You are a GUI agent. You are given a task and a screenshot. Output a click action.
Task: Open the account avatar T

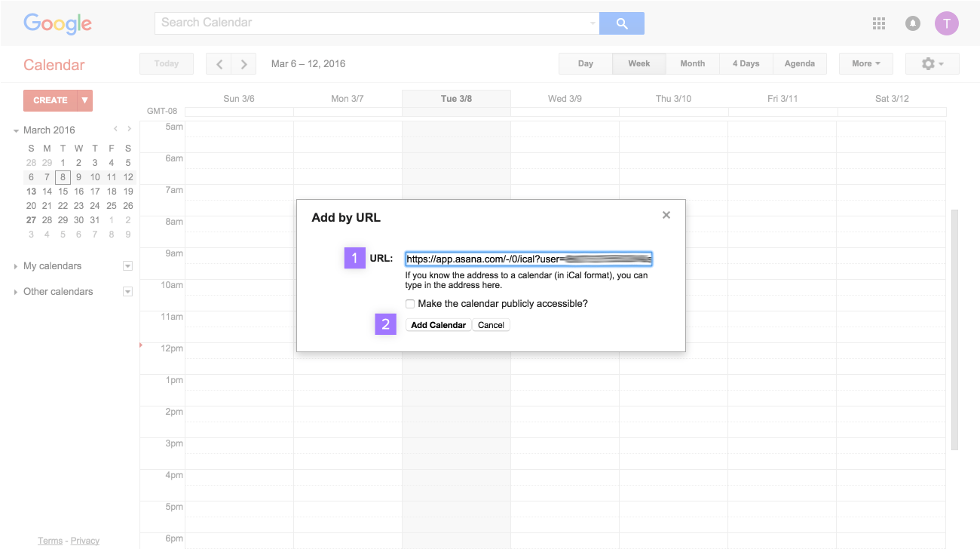pyautogui.click(x=947, y=23)
